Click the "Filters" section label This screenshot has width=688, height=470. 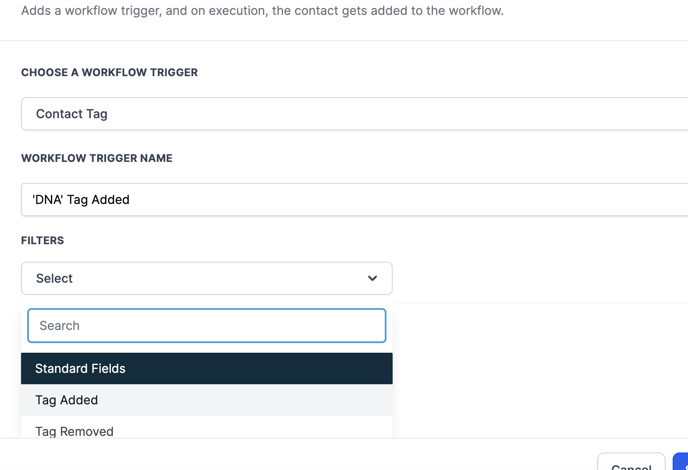click(42, 241)
